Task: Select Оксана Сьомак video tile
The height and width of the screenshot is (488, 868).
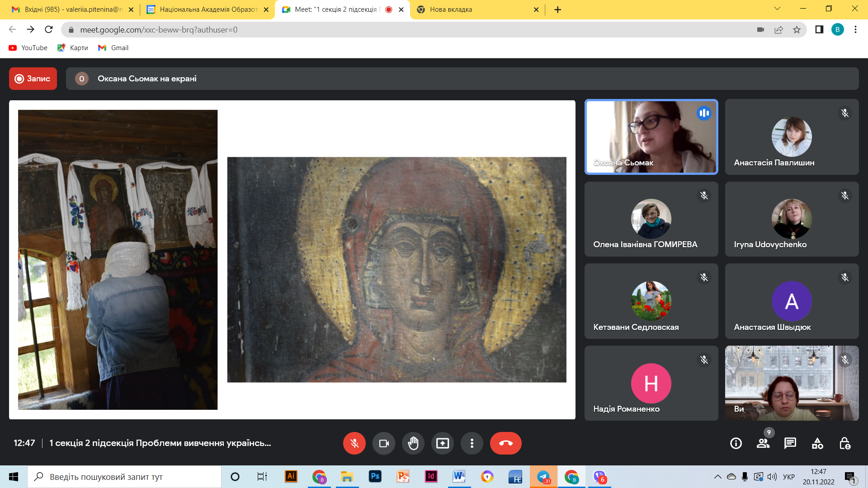Action: coord(651,137)
